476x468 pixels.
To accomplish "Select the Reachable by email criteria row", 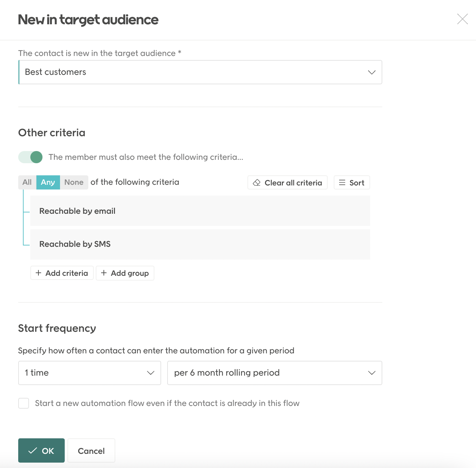I will pos(200,211).
